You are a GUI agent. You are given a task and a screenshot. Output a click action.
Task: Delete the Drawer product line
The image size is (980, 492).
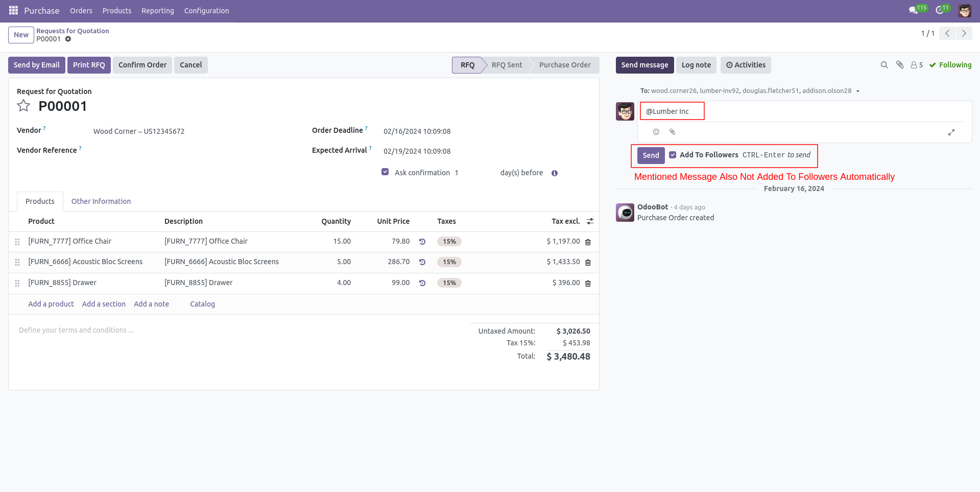tap(588, 283)
